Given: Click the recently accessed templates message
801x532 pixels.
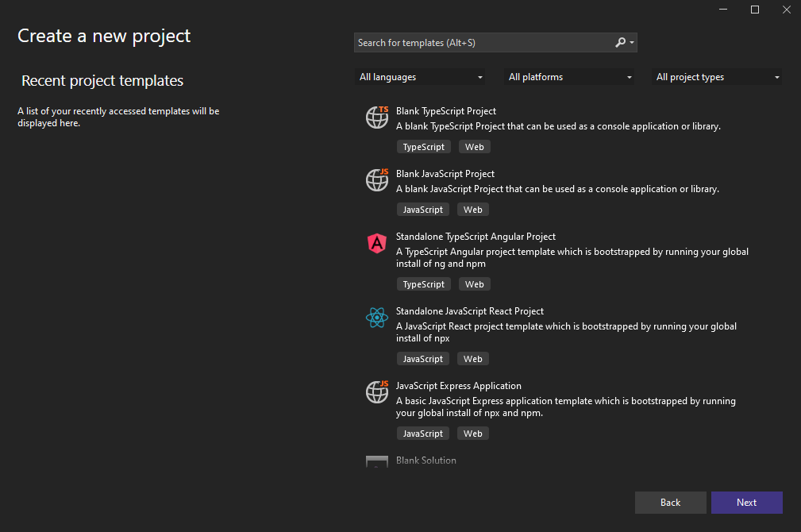Looking at the screenshot, I should pyautogui.click(x=118, y=117).
